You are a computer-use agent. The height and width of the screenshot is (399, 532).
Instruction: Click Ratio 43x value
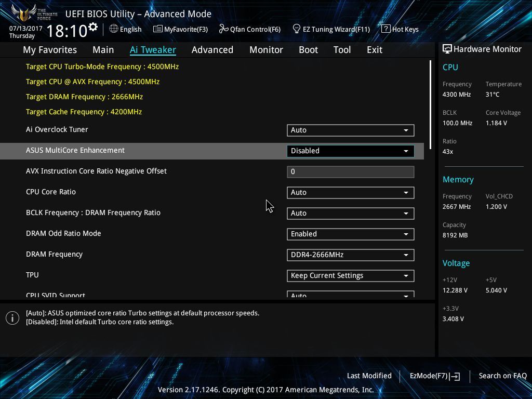pyautogui.click(x=448, y=152)
